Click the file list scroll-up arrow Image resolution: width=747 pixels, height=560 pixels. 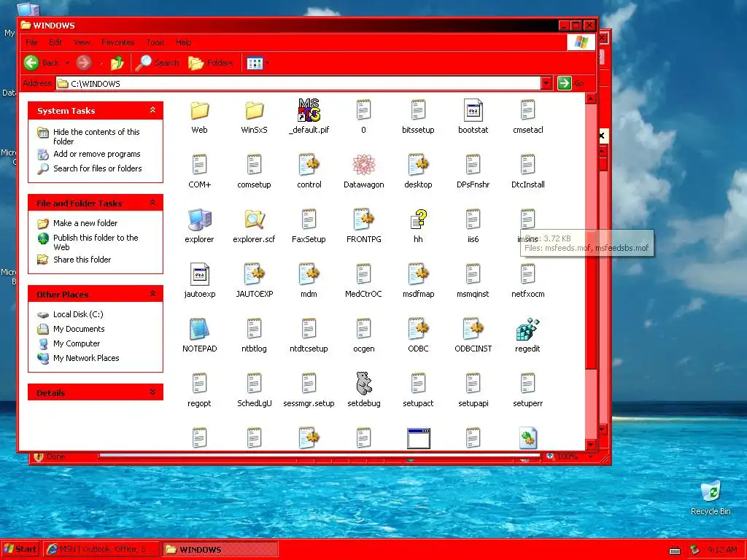[x=591, y=98]
